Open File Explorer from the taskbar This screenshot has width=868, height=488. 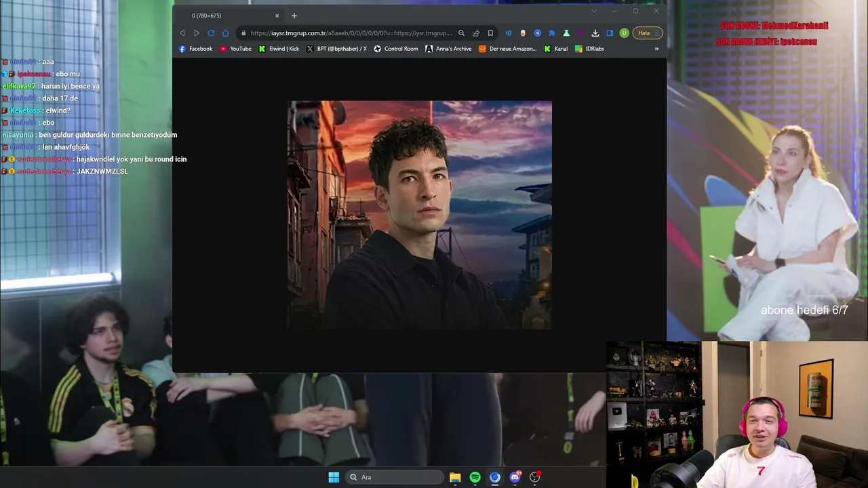[x=455, y=477]
